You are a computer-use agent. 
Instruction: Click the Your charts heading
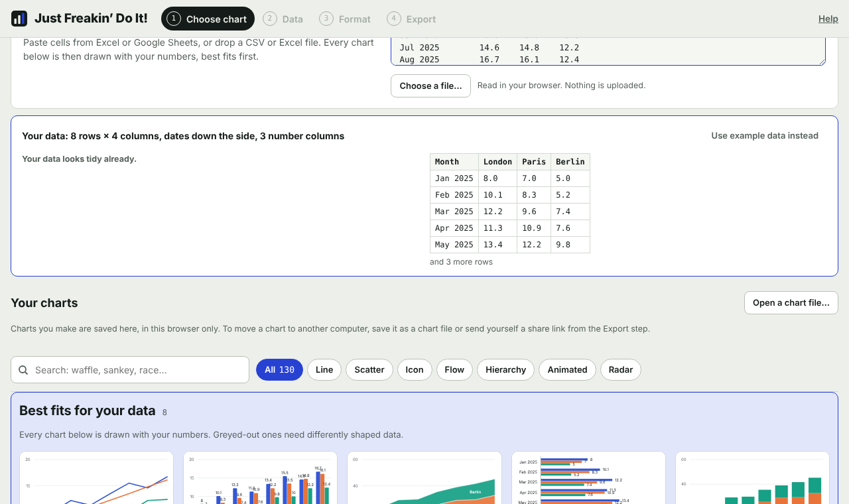44,303
